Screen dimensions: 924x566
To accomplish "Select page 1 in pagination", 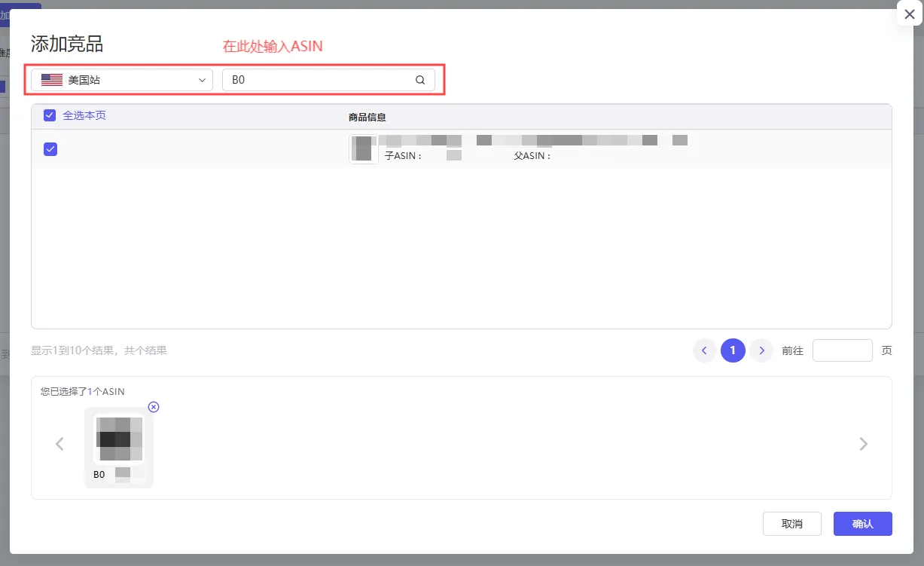I will click(x=733, y=350).
